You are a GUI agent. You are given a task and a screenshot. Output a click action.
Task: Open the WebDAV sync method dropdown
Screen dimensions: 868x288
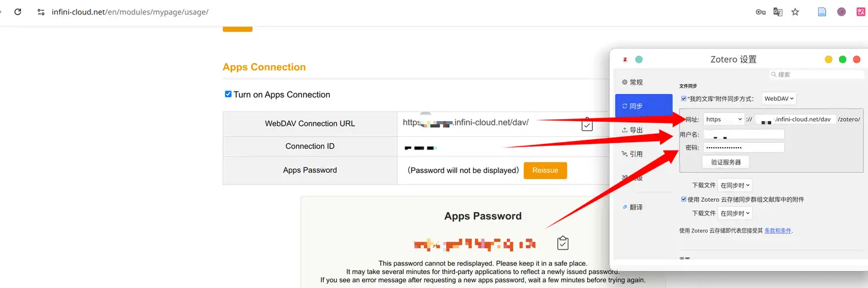(779, 98)
